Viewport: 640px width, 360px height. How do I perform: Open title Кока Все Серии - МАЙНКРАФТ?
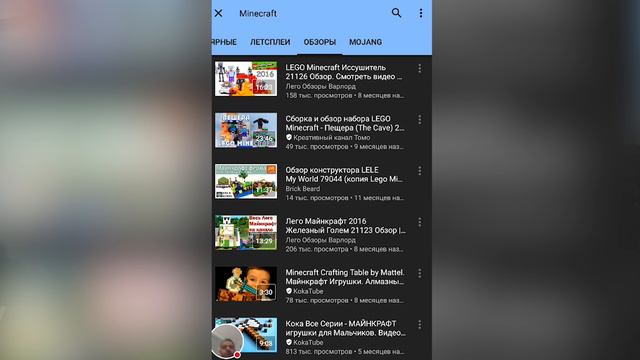pos(345,328)
